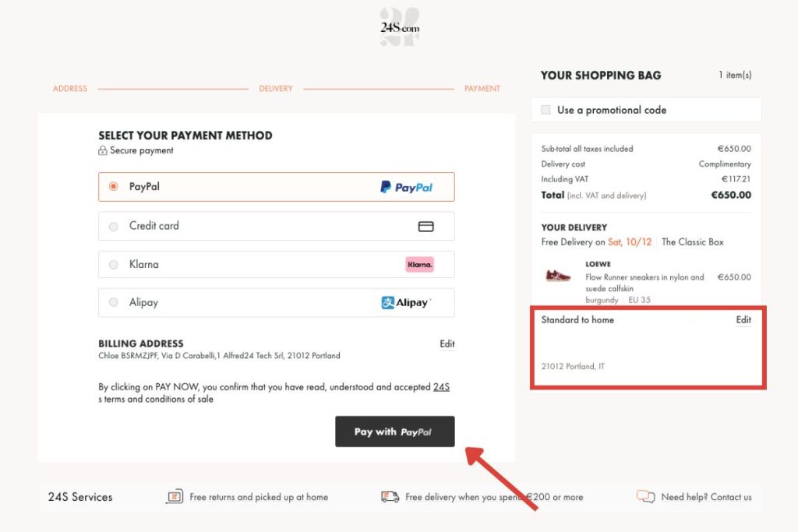Go back to the Address step
The image size is (798, 532).
[x=70, y=89]
